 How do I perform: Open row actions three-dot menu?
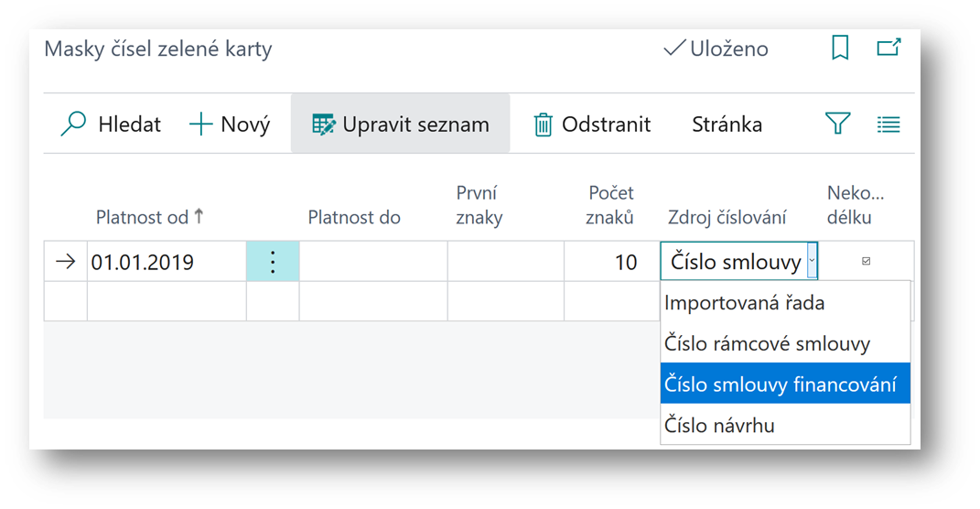273,263
